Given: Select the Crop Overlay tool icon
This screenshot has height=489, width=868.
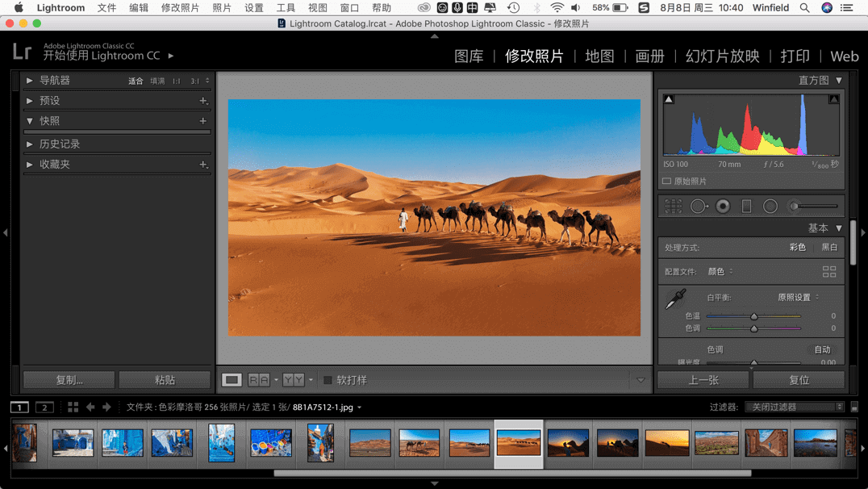Looking at the screenshot, I should pyautogui.click(x=673, y=206).
